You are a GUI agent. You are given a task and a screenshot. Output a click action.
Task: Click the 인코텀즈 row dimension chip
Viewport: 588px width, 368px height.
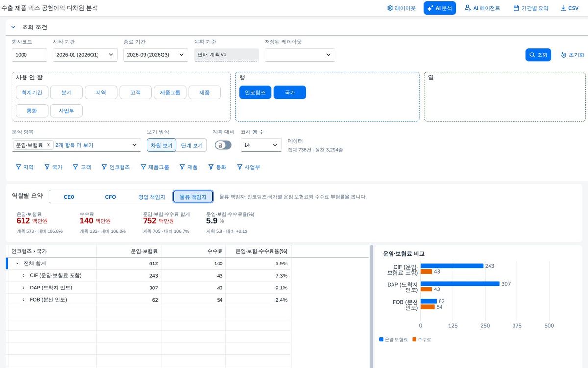pos(255,92)
